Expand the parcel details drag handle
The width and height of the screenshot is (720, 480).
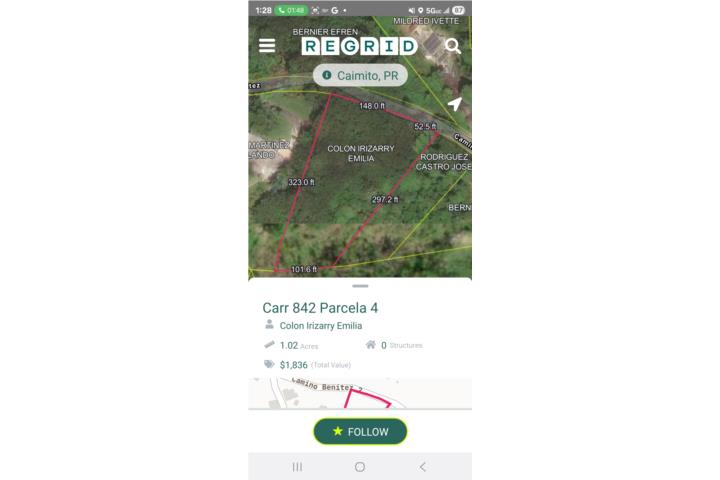tap(360, 286)
